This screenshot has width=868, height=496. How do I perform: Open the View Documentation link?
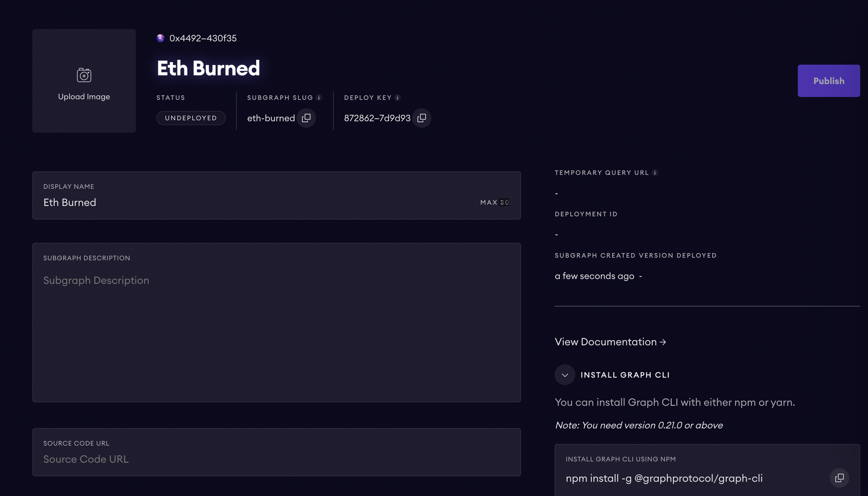pyautogui.click(x=610, y=342)
